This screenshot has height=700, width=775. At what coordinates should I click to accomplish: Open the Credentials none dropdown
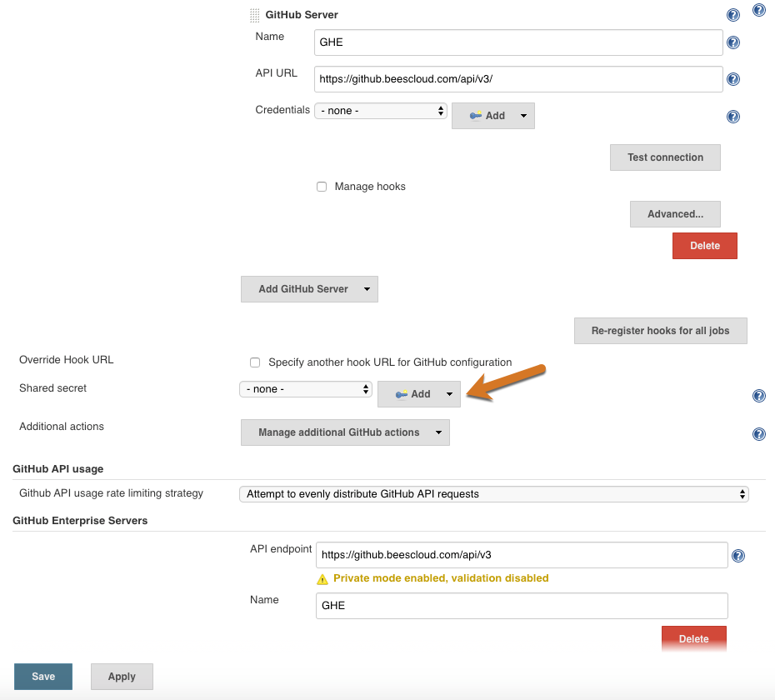tap(381, 111)
